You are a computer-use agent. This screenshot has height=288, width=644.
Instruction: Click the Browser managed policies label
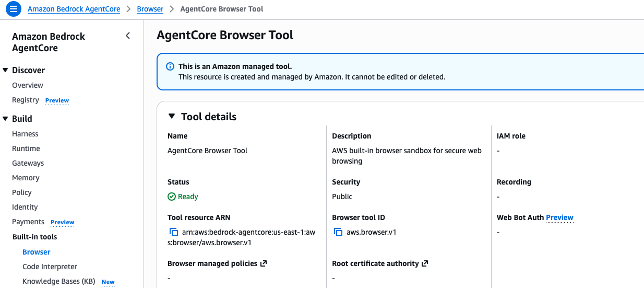[212, 263]
